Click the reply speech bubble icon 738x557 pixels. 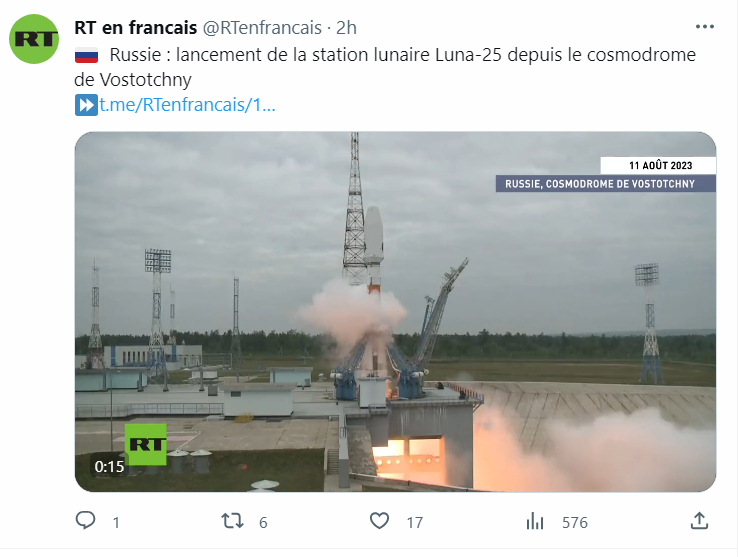coord(85,521)
